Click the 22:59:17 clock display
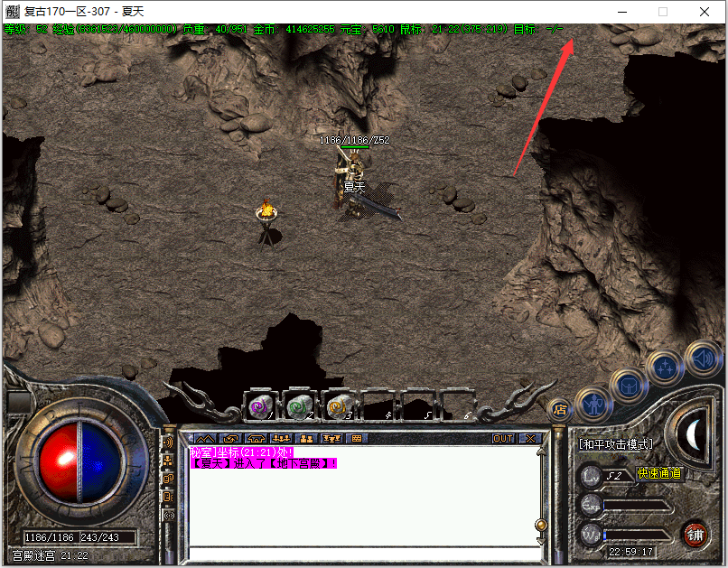This screenshot has height=568, width=728. coord(630,552)
